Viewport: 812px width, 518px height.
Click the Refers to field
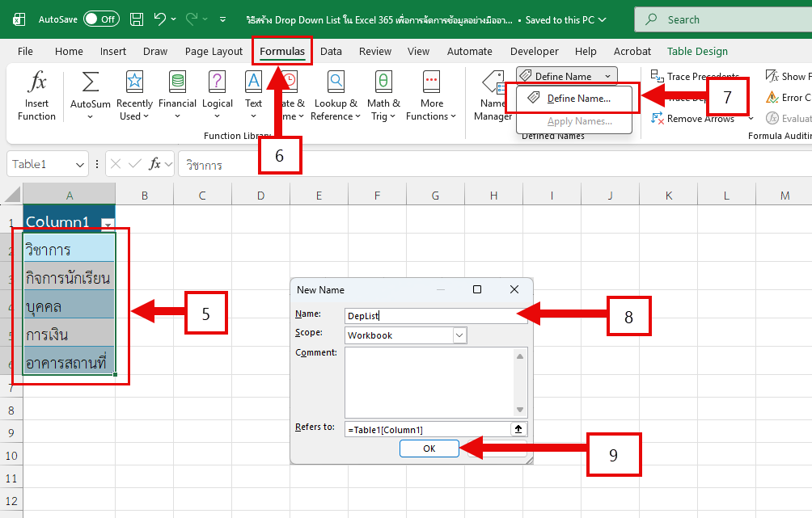click(x=427, y=429)
